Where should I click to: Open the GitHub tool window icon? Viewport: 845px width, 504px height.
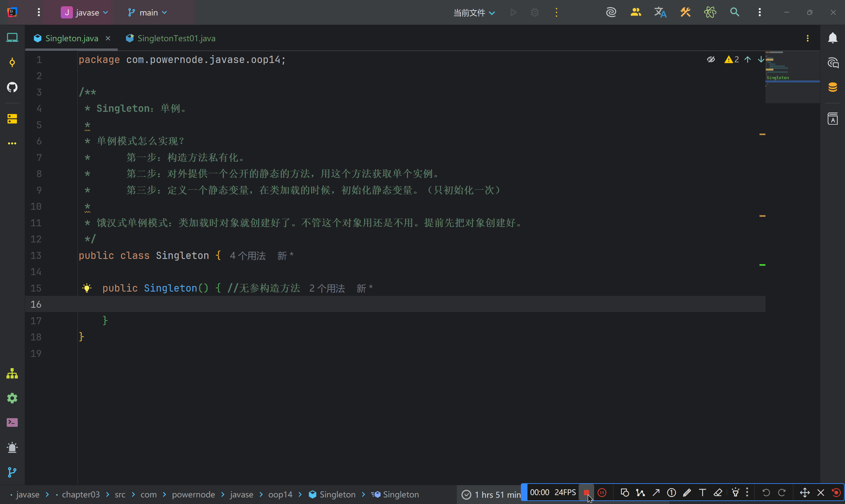coord(12,87)
